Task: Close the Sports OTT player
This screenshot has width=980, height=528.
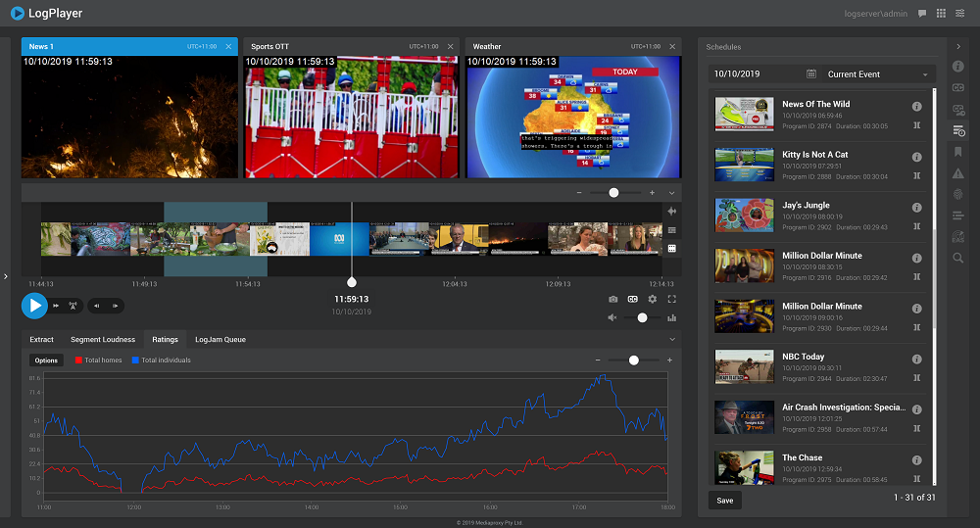Action: point(450,46)
